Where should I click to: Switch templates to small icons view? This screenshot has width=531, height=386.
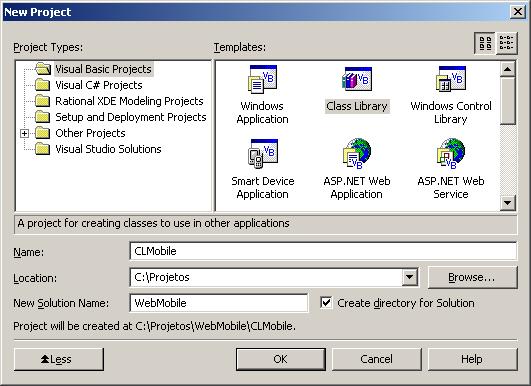[x=507, y=43]
